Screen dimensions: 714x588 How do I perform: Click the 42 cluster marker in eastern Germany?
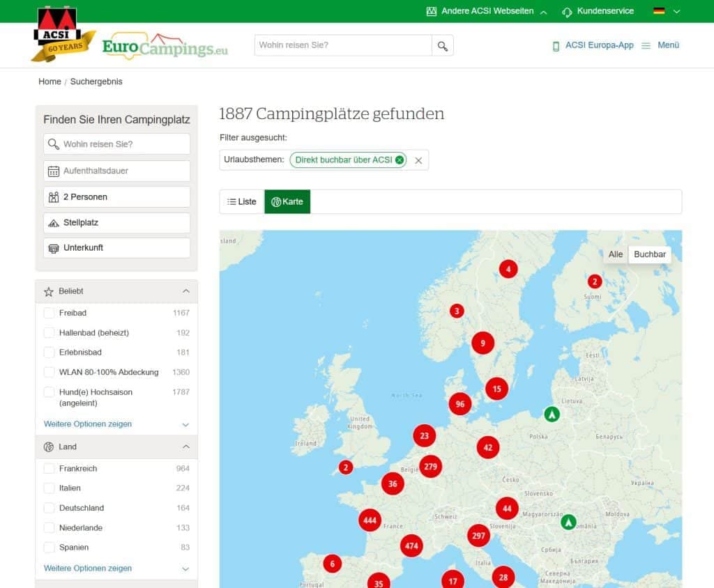pyautogui.click(x=487, y=447)
